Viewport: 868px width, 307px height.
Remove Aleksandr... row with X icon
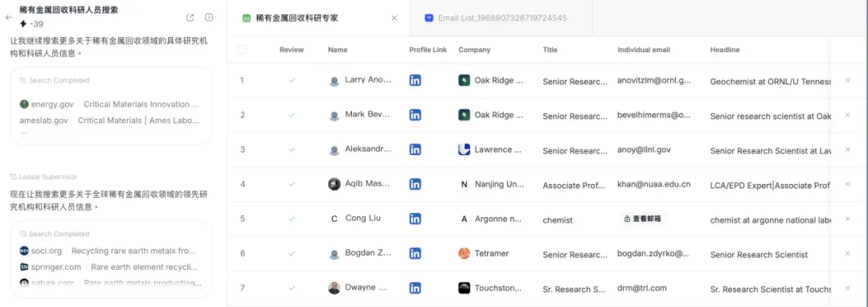pos(848,149)
